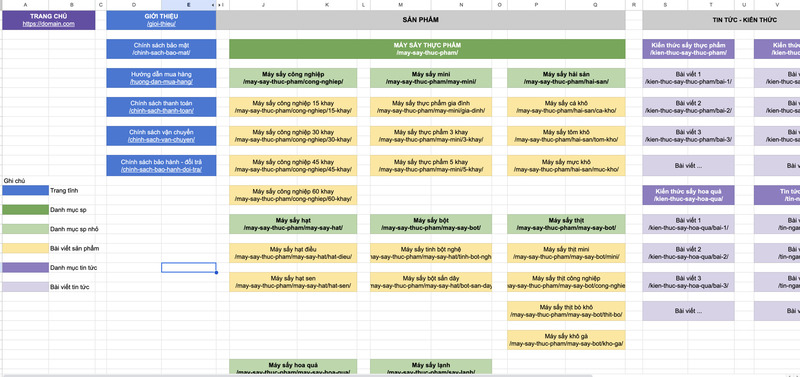
Task: Select the TIN TỨC - KIẾN THỨC header cell
Action: coord(721,20)
